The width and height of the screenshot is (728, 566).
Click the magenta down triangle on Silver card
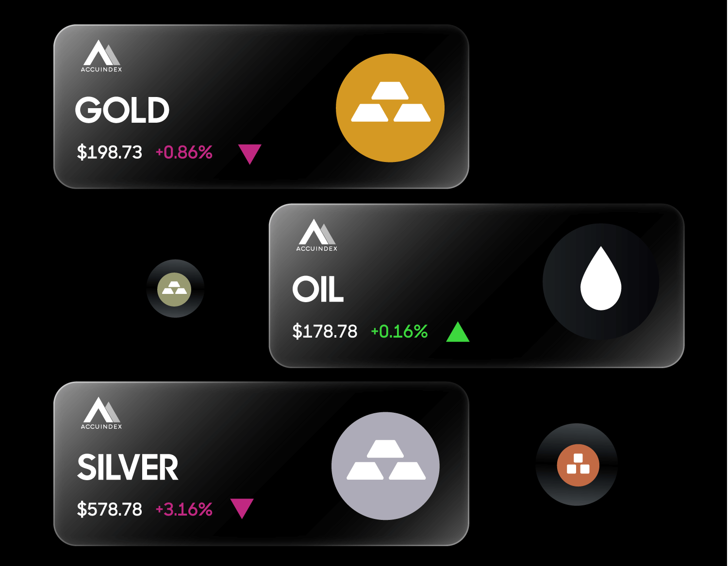pos(242,509)
